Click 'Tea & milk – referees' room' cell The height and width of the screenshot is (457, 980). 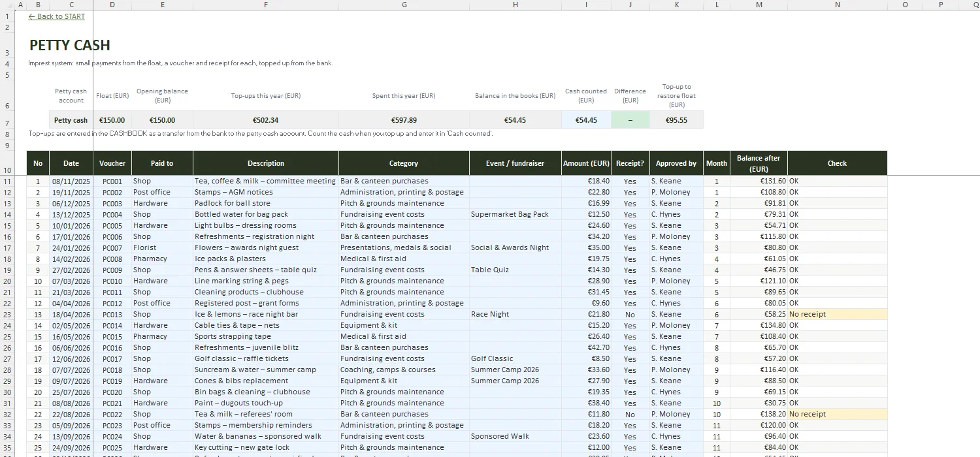266,414
